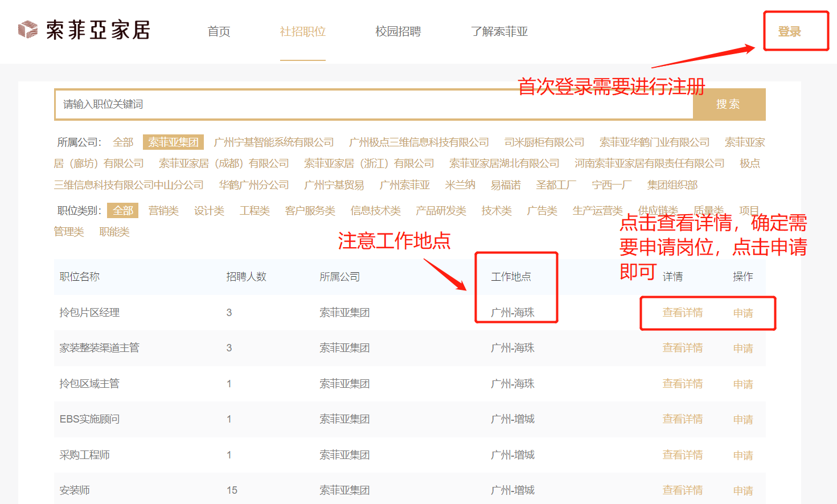Image resolution: width=837 pixels, height=504 pixels.
Task: Click the job title 采购工程师
Action: 84,455
